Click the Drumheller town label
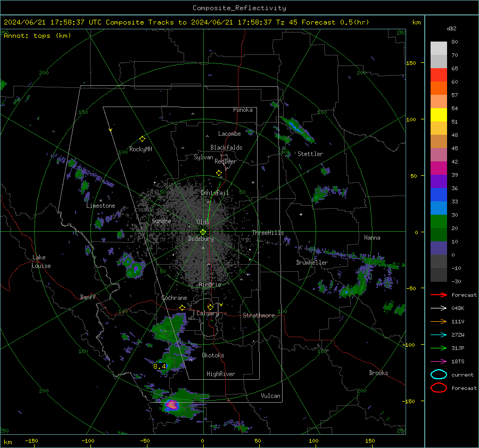This screenshot has width=479, height=448. pos(312,263)
